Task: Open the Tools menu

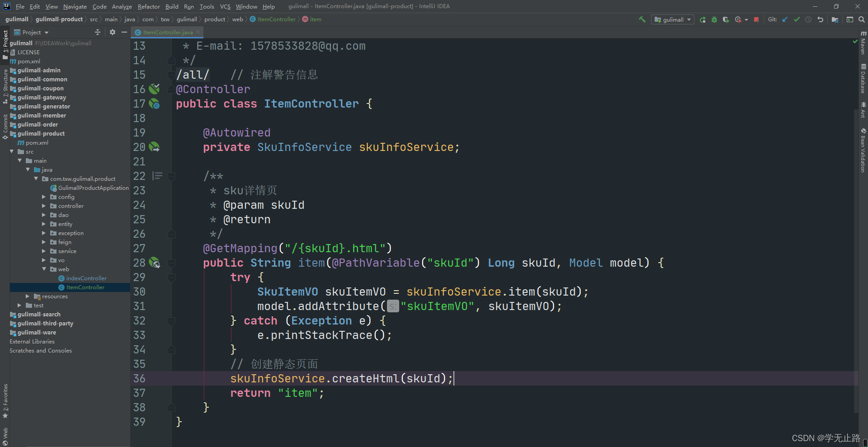Action: click(x=207, y=6)
